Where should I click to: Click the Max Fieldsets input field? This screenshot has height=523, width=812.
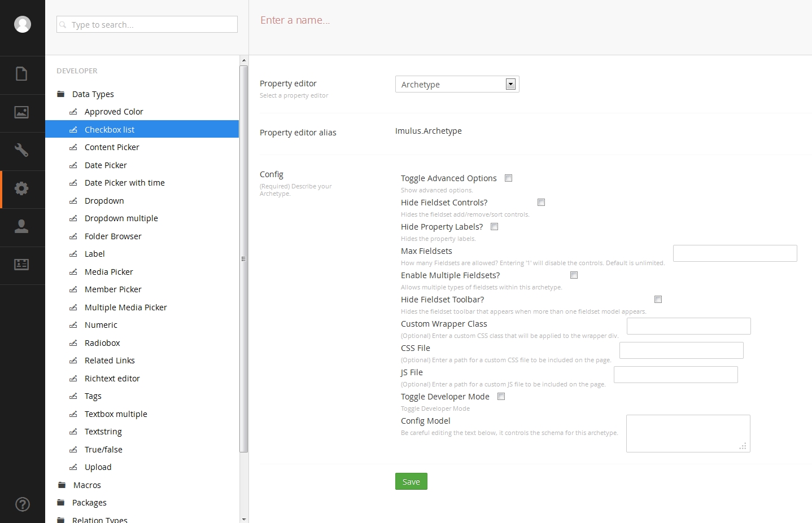[735, 253]
